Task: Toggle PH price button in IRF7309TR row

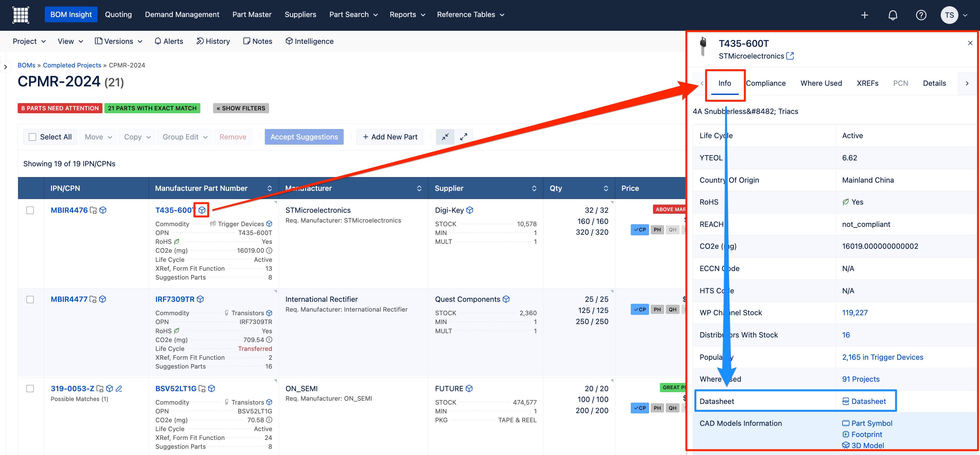Action: 657,309
